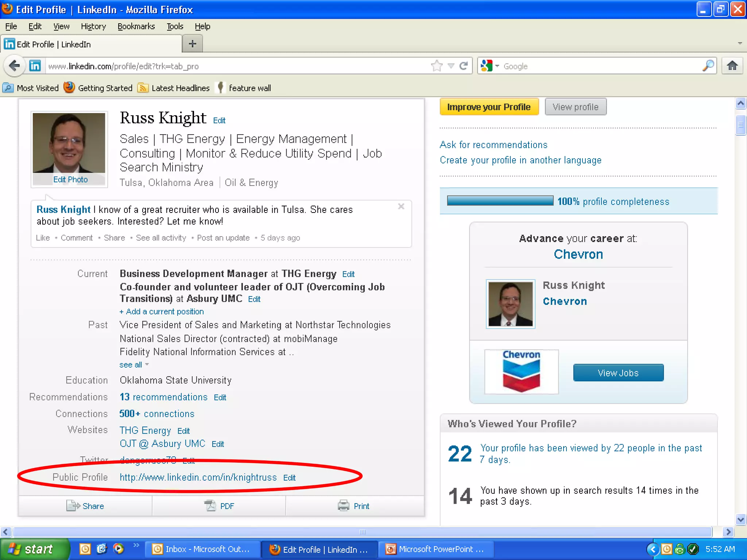The height and width of the screenshot is (560, 747).
Task: Click the profile completeness progress bar
Action: point(500,201)
